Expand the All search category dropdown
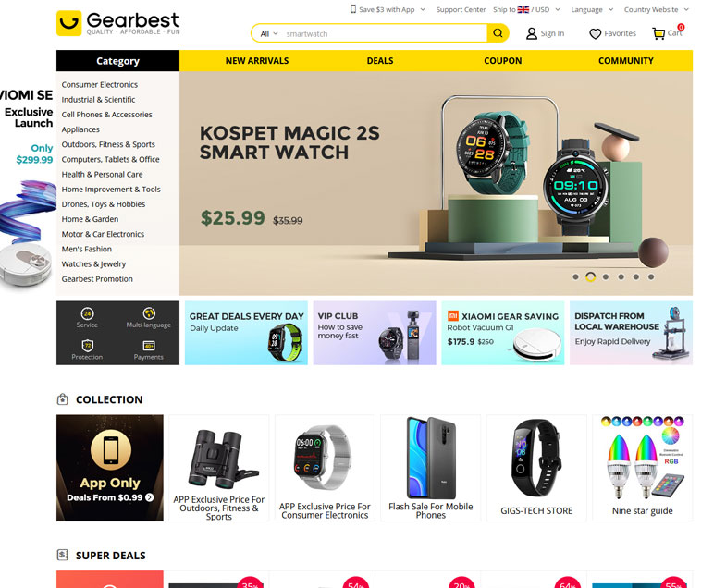This screenshot has height=588, width=726. pos(269,34)
